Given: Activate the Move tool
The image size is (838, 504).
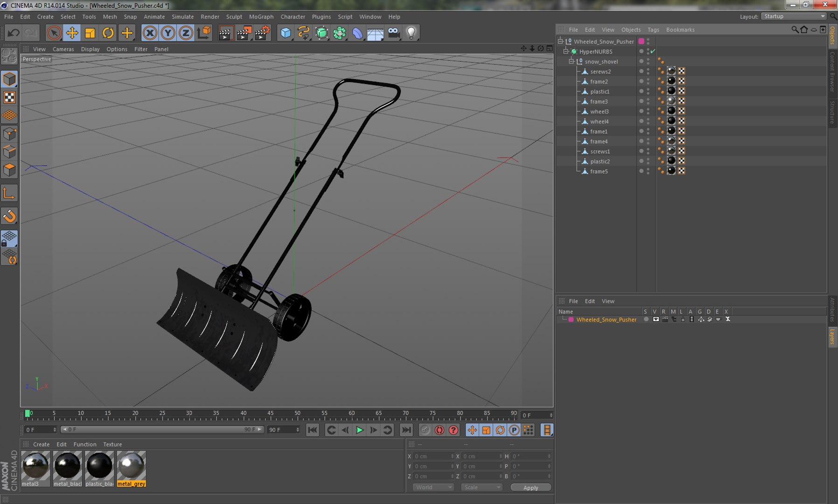Looking at the screenshot, I should point(72,33).
